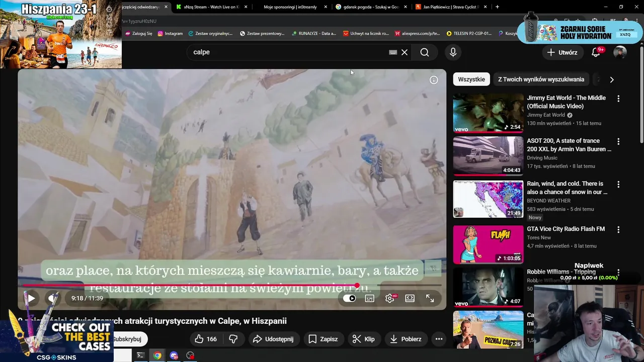Click the volume speaker icon in player
The height and width of the screenshot is (362, 644).
52,298
